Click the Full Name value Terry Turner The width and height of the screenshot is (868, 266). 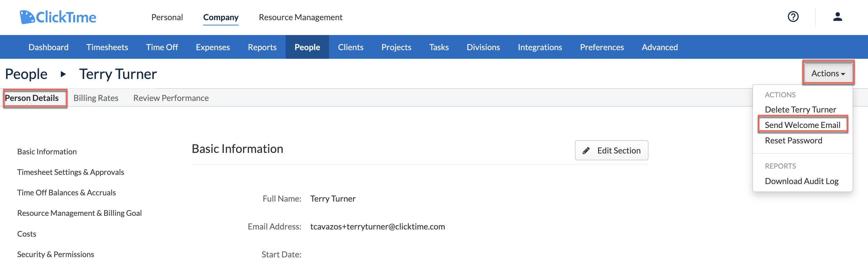[x=333, y=199]
